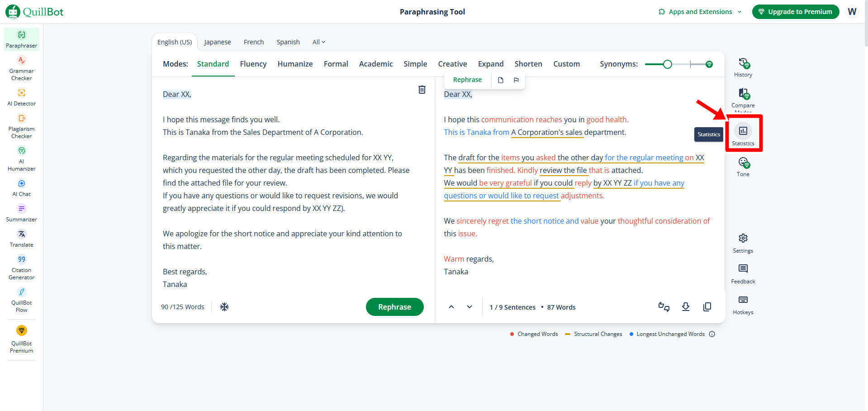Switch to the French language tab

pos(254,42)
